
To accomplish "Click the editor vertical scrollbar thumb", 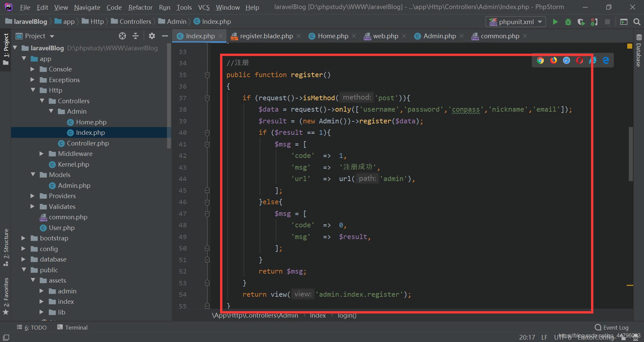I will 631,154.
